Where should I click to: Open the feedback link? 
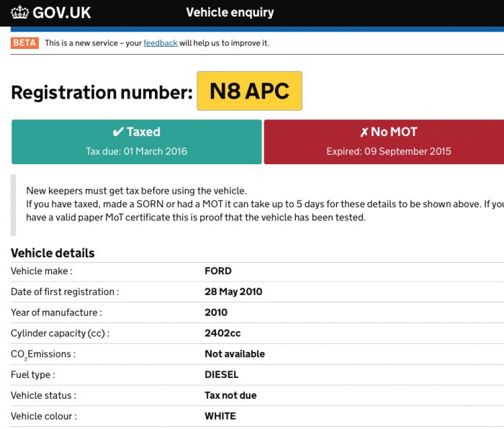tap(161, 43)
